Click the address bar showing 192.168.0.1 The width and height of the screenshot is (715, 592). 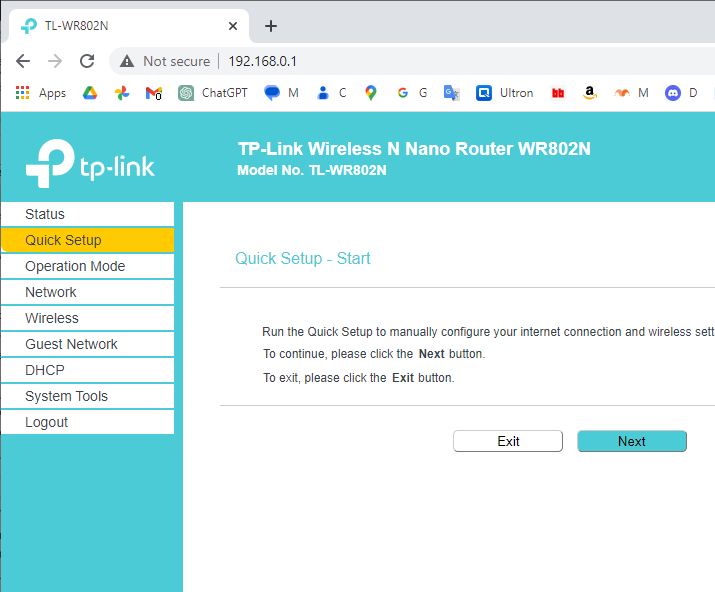410,61
